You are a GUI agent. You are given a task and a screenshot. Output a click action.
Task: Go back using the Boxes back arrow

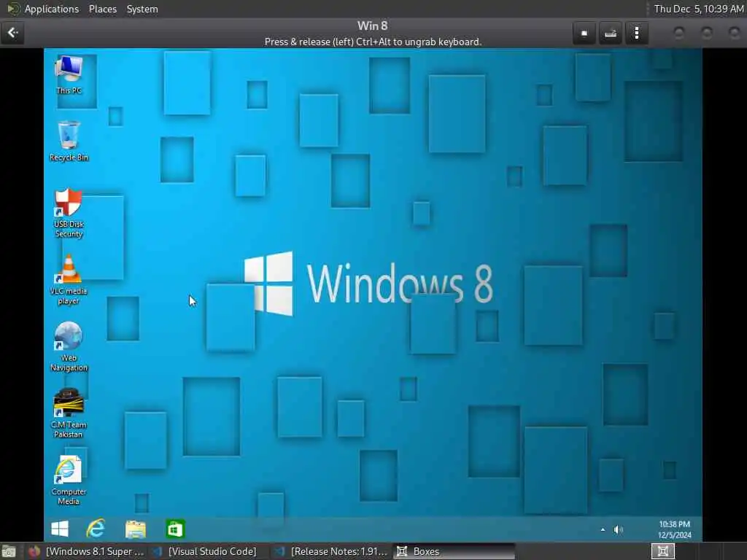12,33
